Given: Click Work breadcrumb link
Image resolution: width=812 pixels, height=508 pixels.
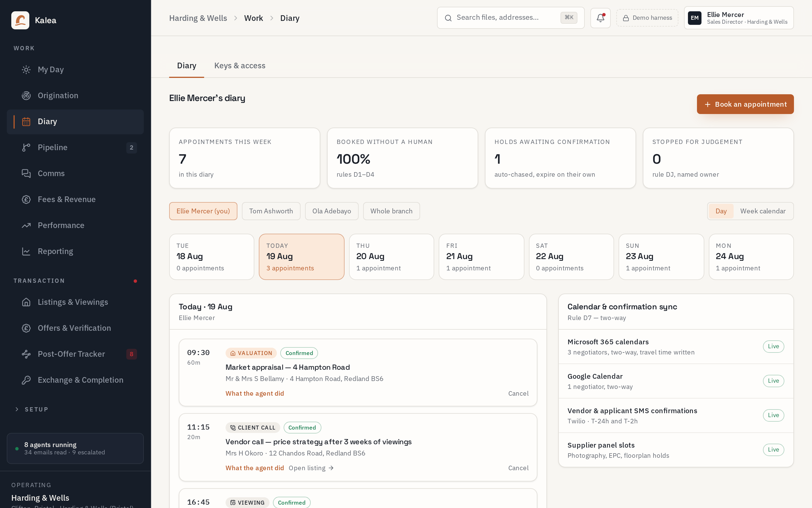Looking at the screenshot, I should [x=253, y=18].
